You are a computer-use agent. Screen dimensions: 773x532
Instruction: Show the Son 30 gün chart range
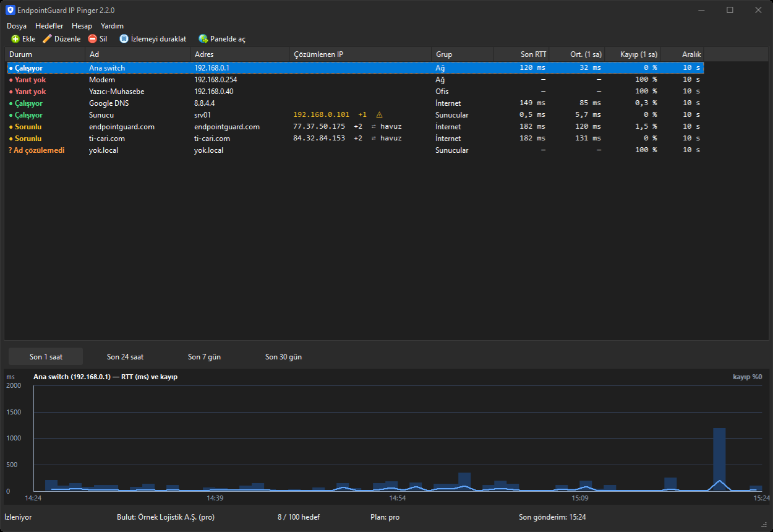pyautogui.click(x=283, y=357)
